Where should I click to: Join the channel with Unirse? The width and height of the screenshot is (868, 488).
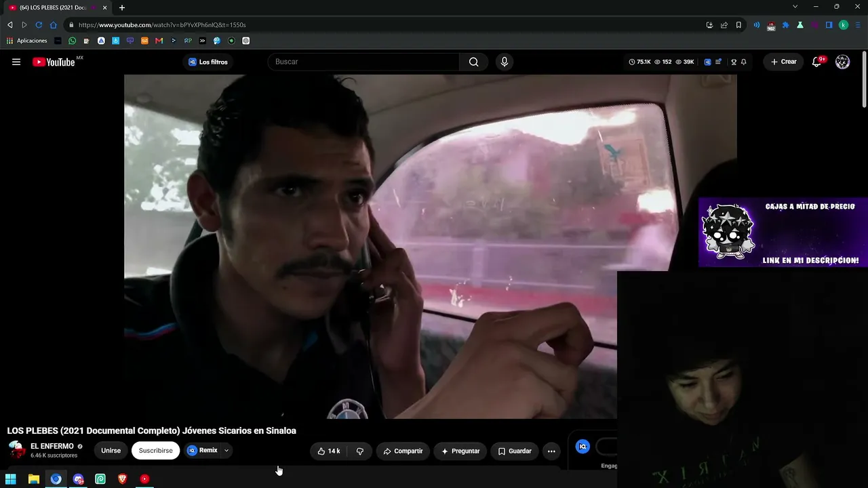tap(111, 451)
